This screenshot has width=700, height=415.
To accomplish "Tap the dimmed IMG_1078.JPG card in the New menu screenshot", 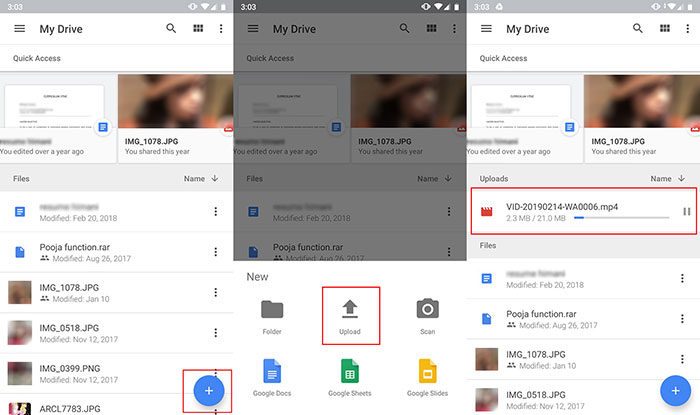I will coord(408,118).
